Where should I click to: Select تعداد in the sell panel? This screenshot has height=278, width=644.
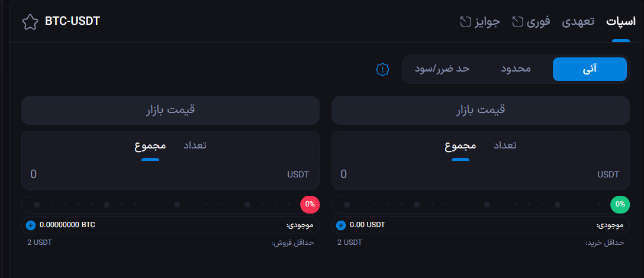tap(194, 146)
